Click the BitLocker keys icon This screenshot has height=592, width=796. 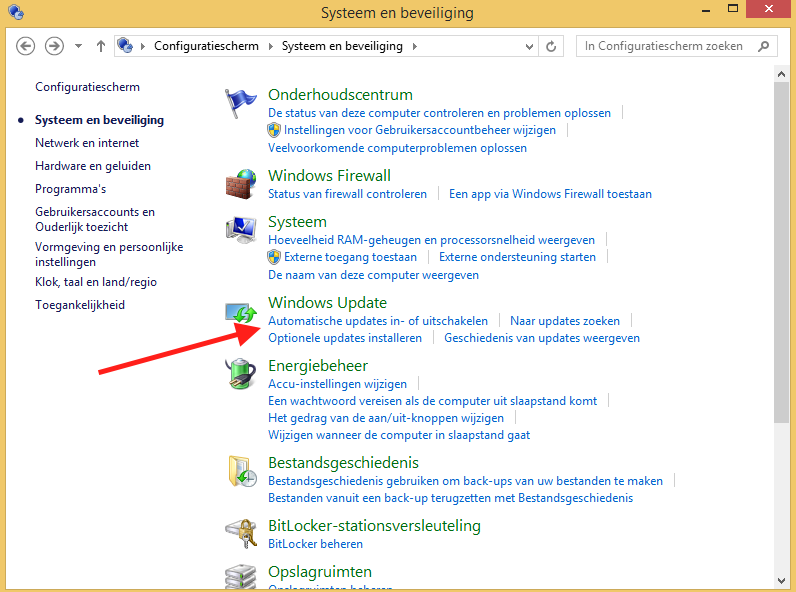(241, 534)
